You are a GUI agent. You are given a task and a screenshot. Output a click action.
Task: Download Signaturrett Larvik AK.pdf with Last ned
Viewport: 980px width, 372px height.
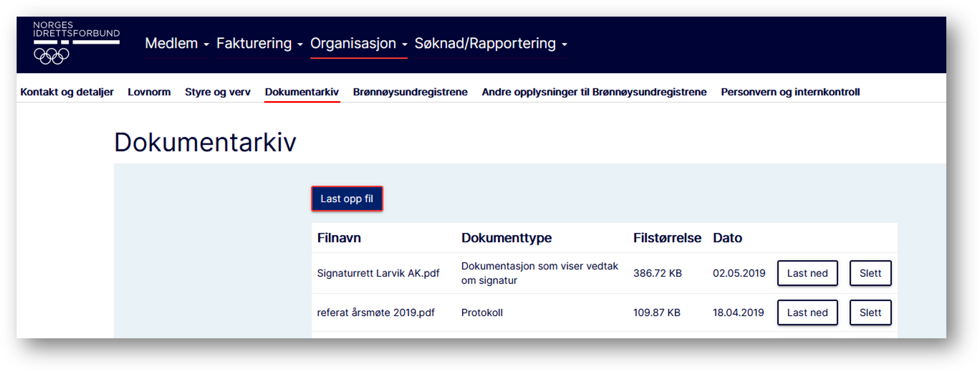coord(807,273)
